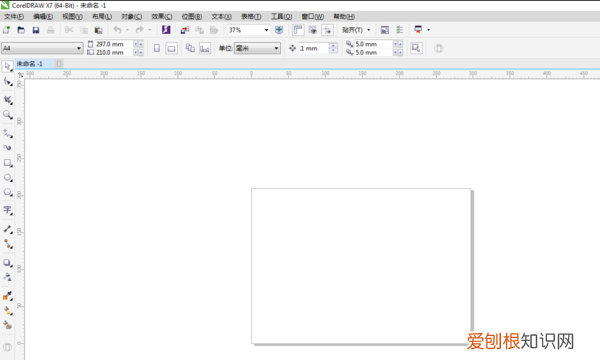Select the Polygon tool

click(7, 192)
